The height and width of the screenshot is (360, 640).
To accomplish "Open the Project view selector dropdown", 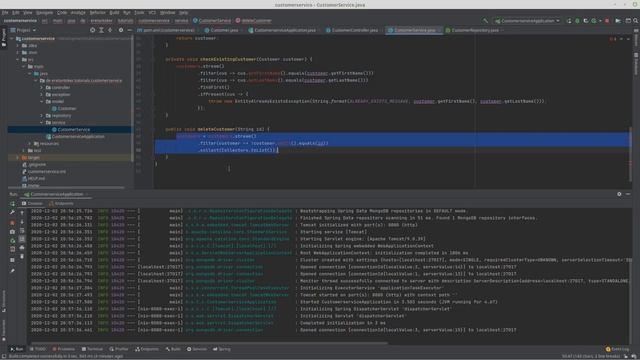I will click(23, 30).
